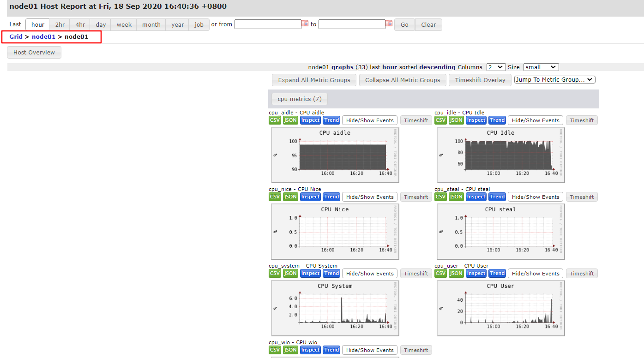The image size is (644, 358).
Task: Open the node01 cluster breadcrumb link
Action: pos(43,36)
